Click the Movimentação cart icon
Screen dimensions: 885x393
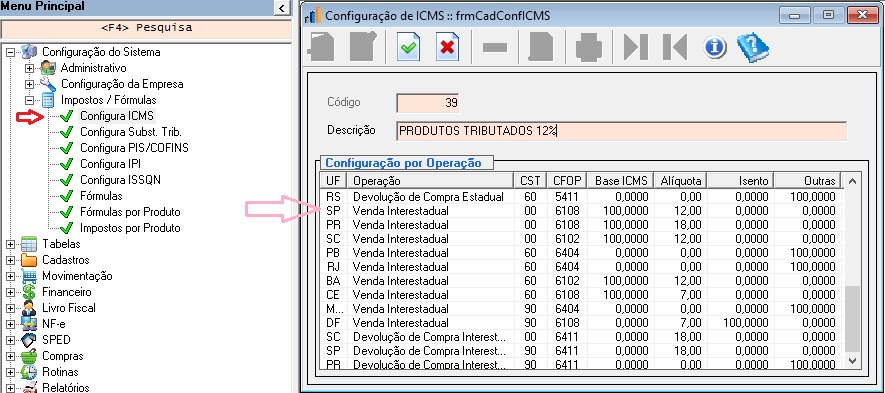coord(29,276)
